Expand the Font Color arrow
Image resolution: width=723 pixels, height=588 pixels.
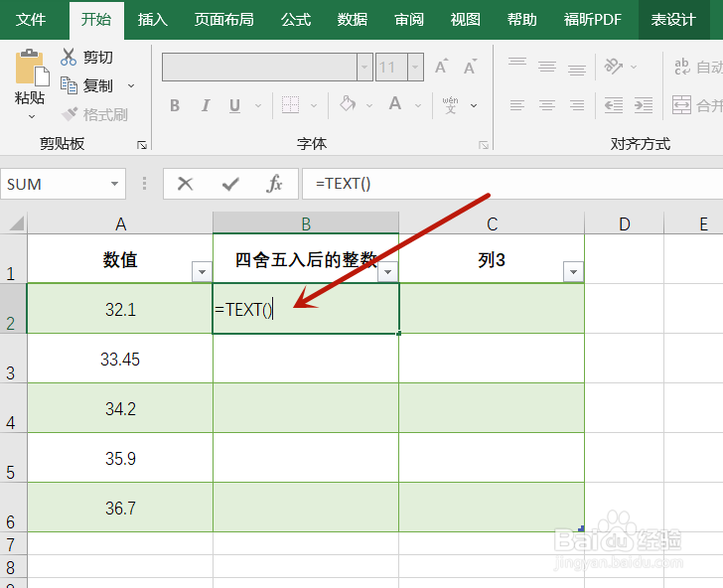point(418,105)
